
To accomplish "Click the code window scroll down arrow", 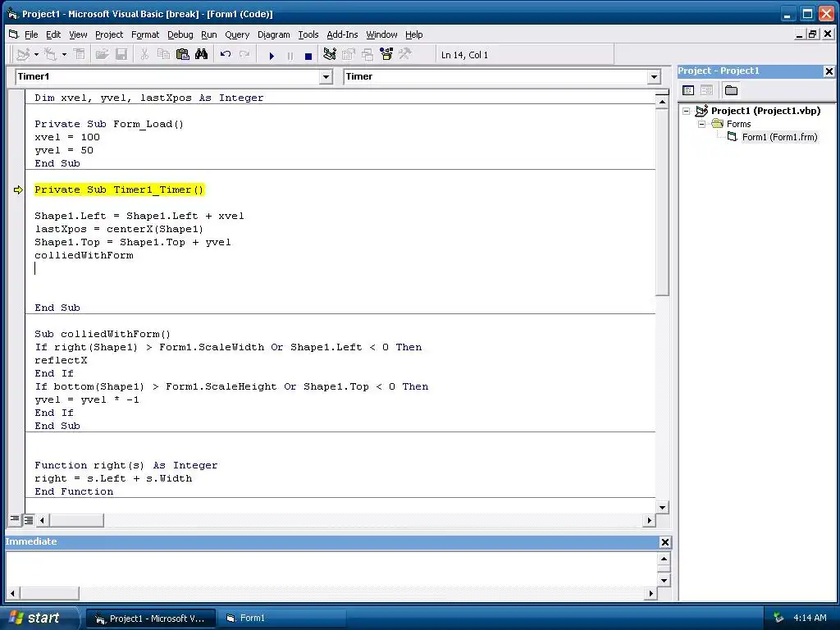I will click(x=662, y=507).
